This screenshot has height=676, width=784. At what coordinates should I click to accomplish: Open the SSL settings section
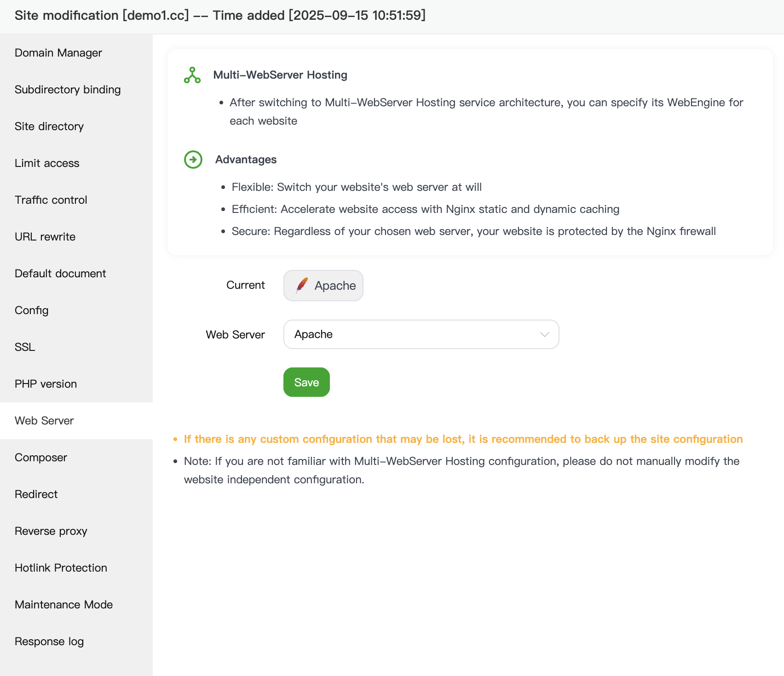(24, 347)
